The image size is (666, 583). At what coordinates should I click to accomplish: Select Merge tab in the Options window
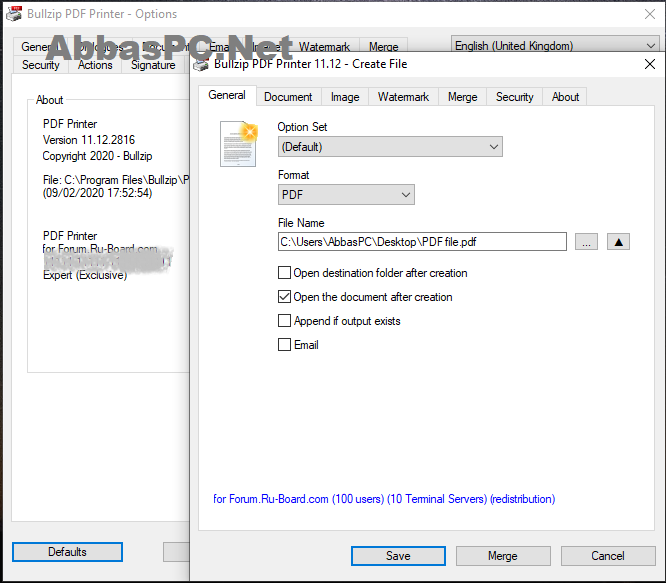(x=384, y=46)
